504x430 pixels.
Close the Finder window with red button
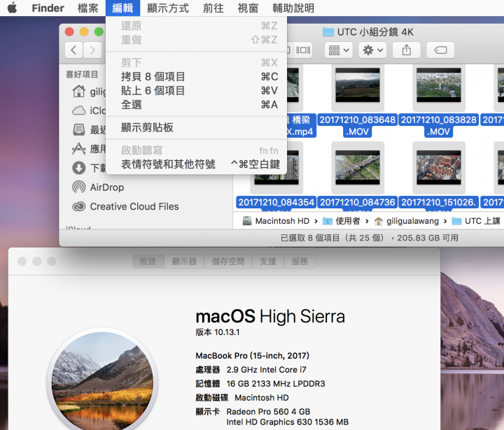coord(69,31)
